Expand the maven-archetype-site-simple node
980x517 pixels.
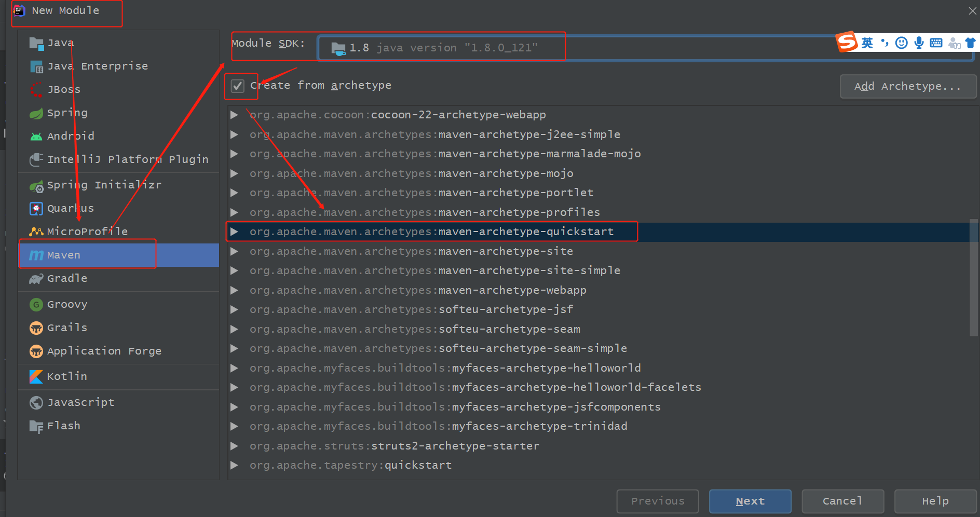tap(234, 270)
